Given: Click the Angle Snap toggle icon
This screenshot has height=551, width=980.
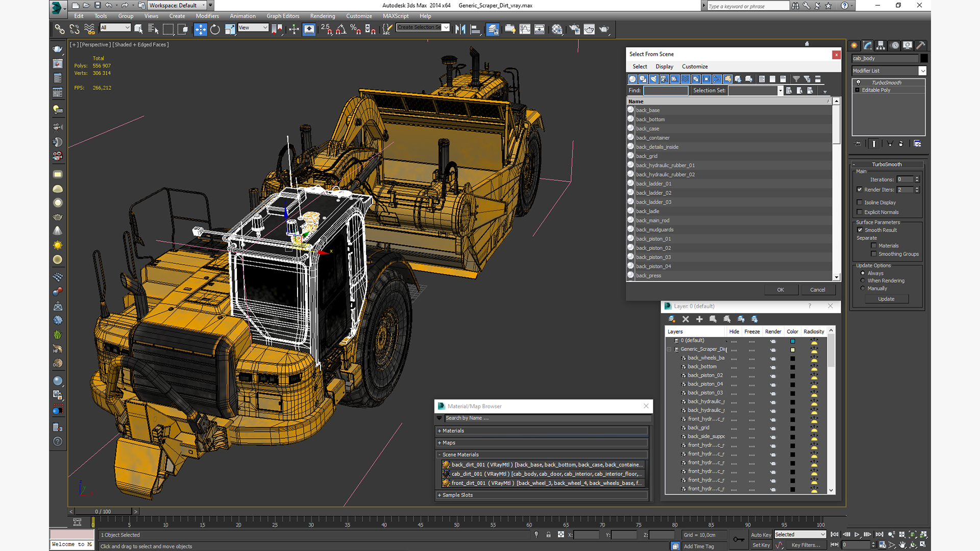Looking at the screenshot, I should click(x=341, y=30).
